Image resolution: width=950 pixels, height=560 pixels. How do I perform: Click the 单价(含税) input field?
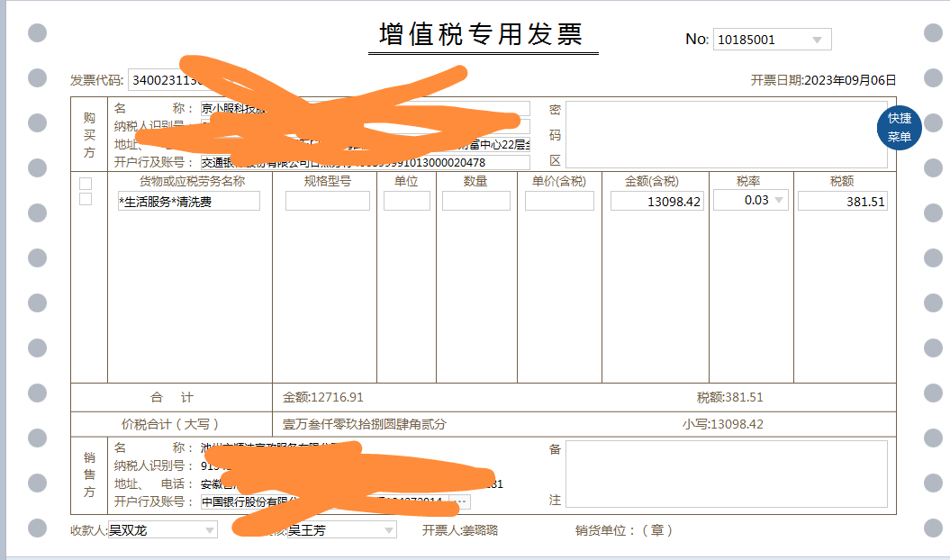tap(559, 201)
